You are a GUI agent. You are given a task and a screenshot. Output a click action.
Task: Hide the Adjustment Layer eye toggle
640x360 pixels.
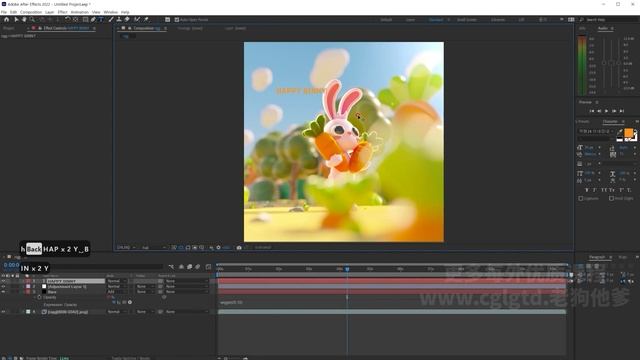pos(3,287)
